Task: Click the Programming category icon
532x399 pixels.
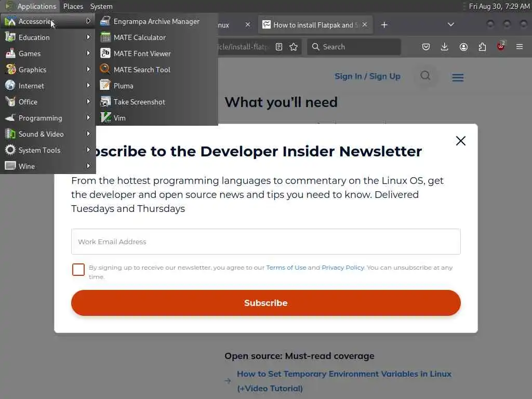Action: pos(10,118)
